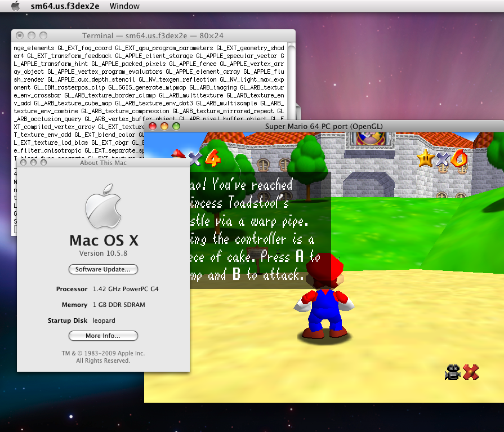504x432 pixels.
Task: Click the dialog text 'to attack.'
Action: point(275,275)
